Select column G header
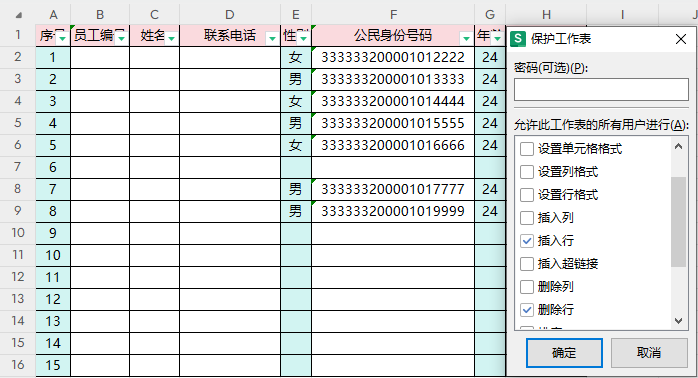 click(490, 15)
